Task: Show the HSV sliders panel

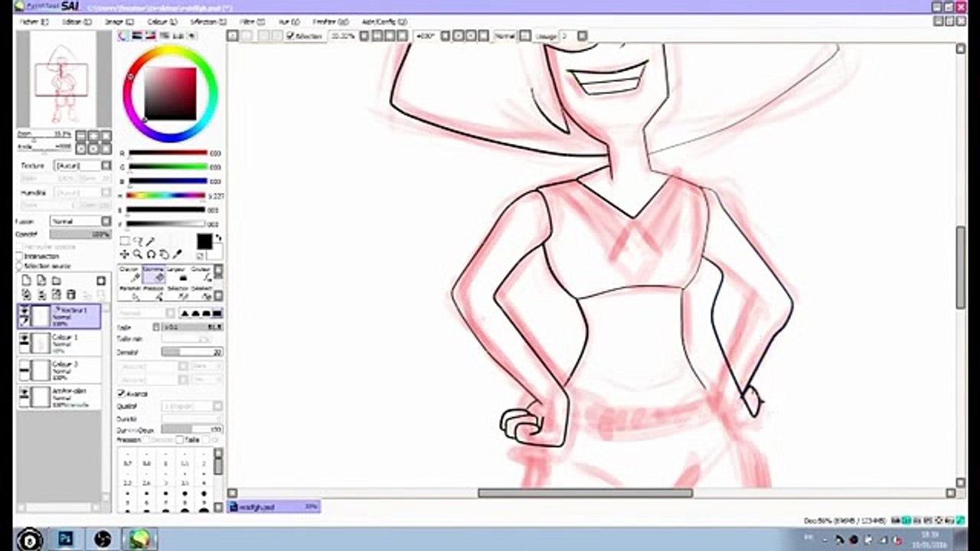Action: [151, 35]
